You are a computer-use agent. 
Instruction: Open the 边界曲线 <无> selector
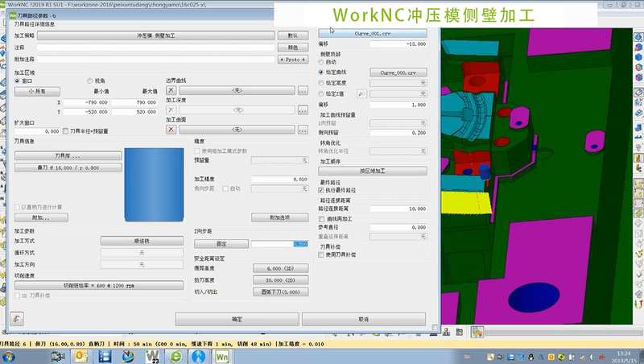(237, 90)
